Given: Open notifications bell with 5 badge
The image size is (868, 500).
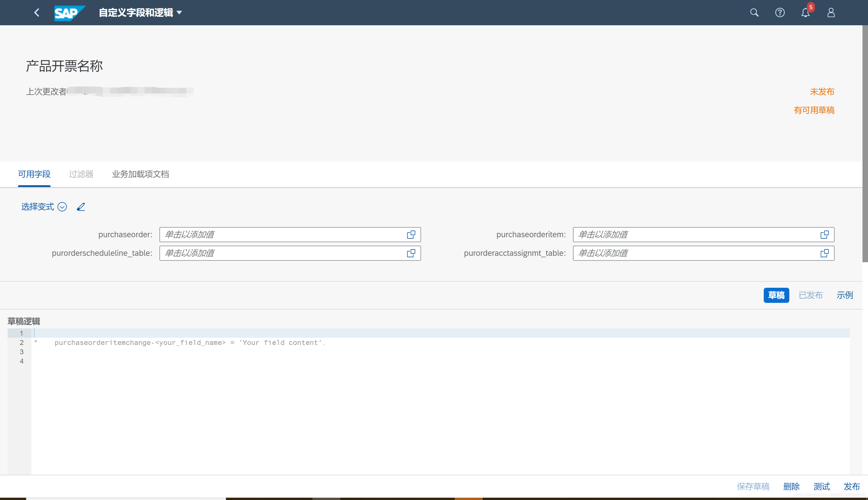Looking at the screenshot, I should (806, 13).
